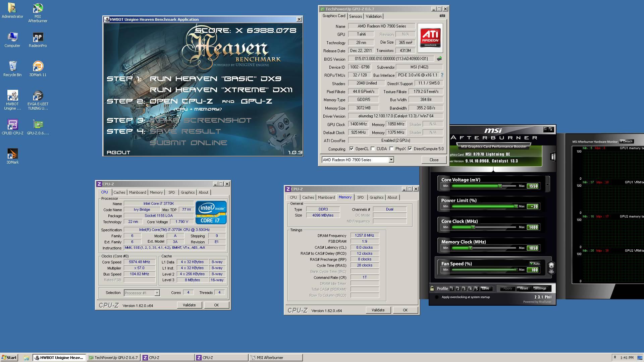Toggle the PhysX checkbox in GPU-Z
This screenshot has width=644, height=362.
tap(391, 149)
